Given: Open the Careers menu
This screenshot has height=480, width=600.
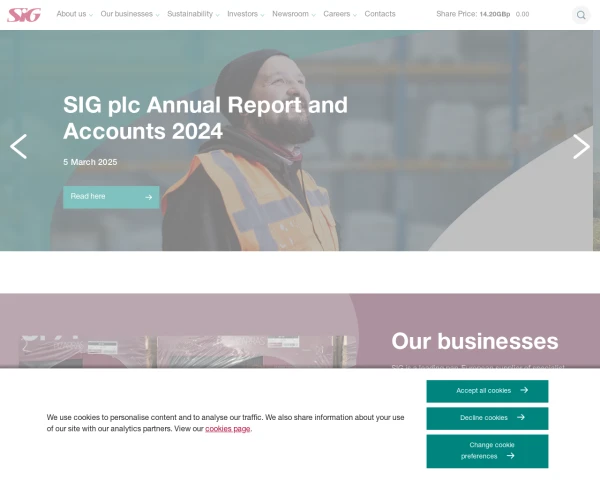Looking at the screenshot, I should pos(337,14).
